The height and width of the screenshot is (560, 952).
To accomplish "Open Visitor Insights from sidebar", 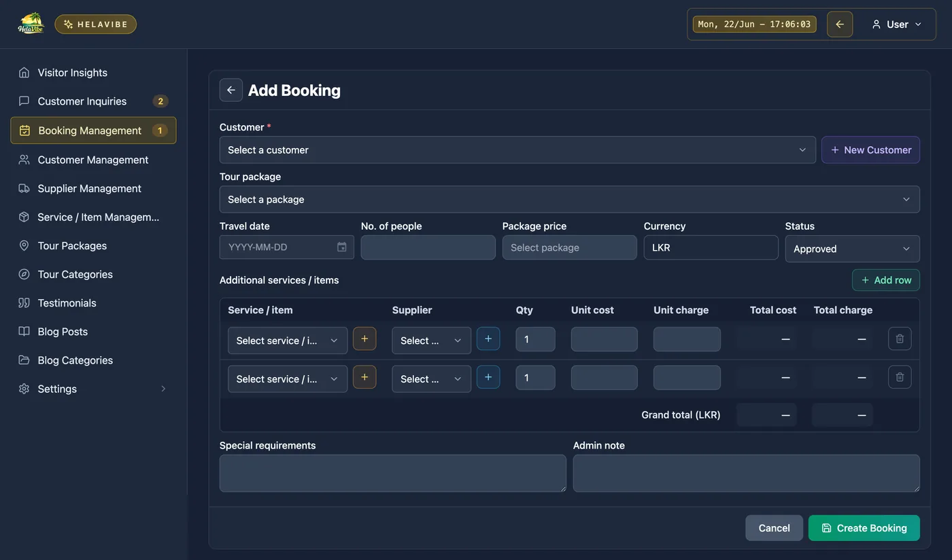I will coord(93,73).
